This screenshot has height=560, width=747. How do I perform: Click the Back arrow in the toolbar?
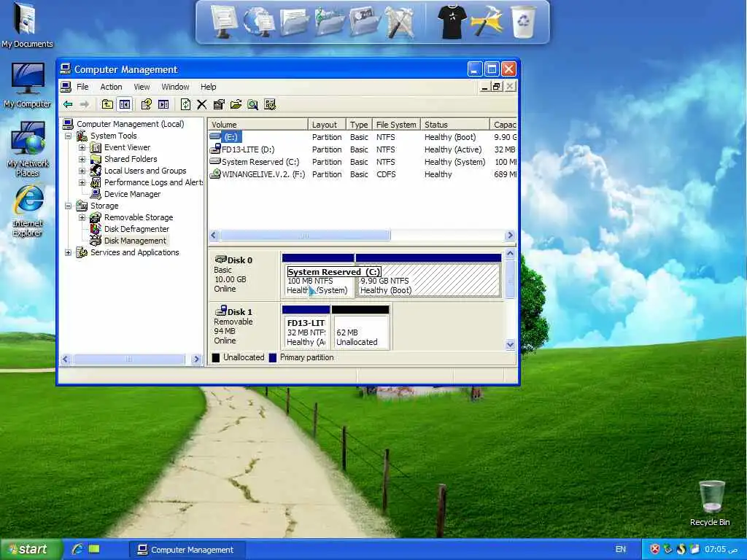click(68, 104)
